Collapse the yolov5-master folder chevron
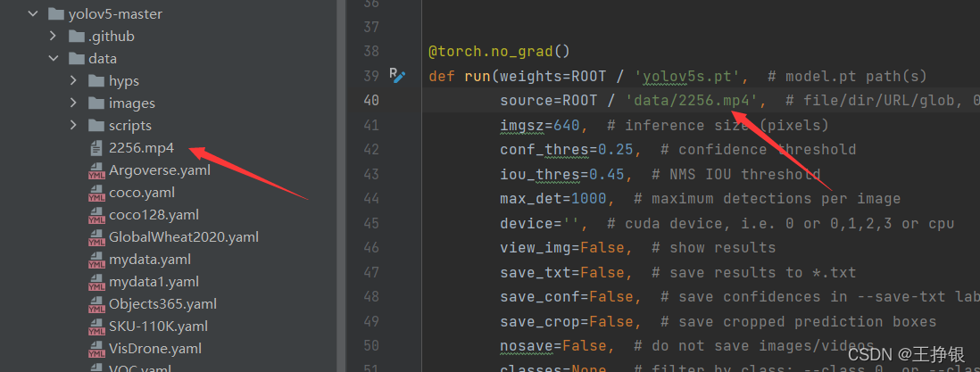 pos(32,13)
